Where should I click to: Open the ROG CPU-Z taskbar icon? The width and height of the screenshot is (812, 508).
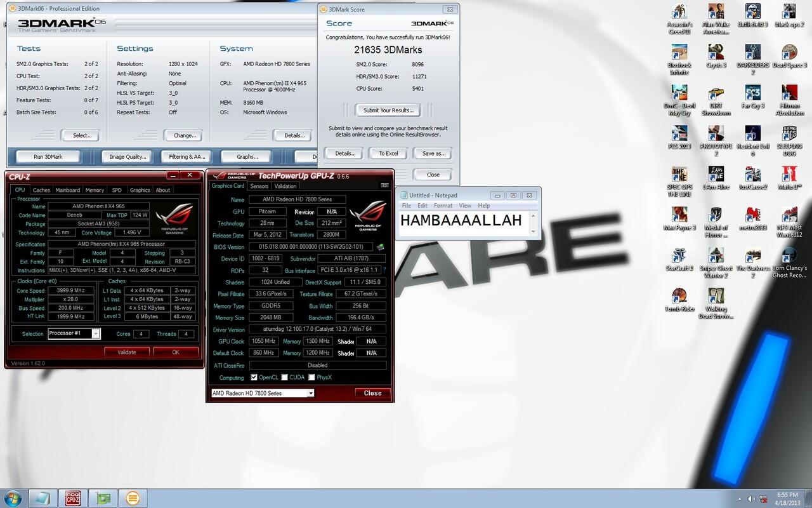pos(74,497)
